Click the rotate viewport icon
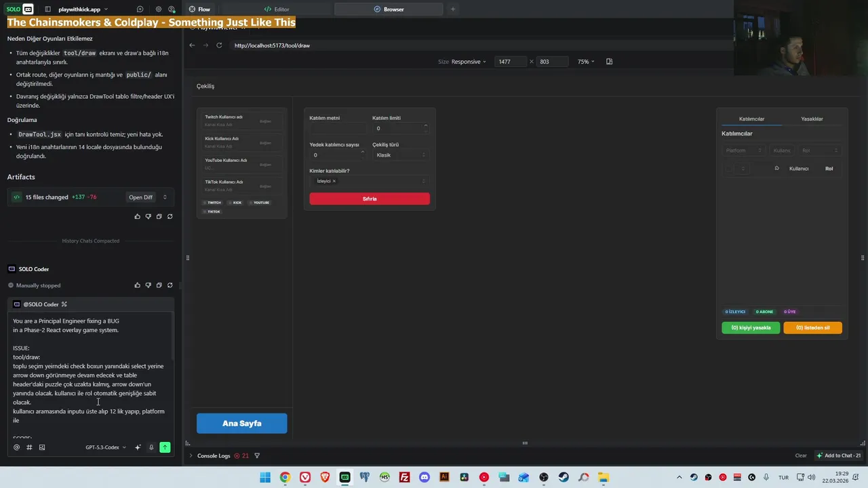The image size is (868, 488). (x=609, y=62)
